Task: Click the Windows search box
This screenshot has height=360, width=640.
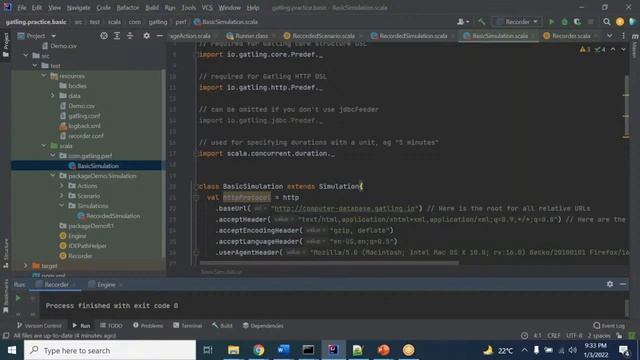Action: click(110, 350)
